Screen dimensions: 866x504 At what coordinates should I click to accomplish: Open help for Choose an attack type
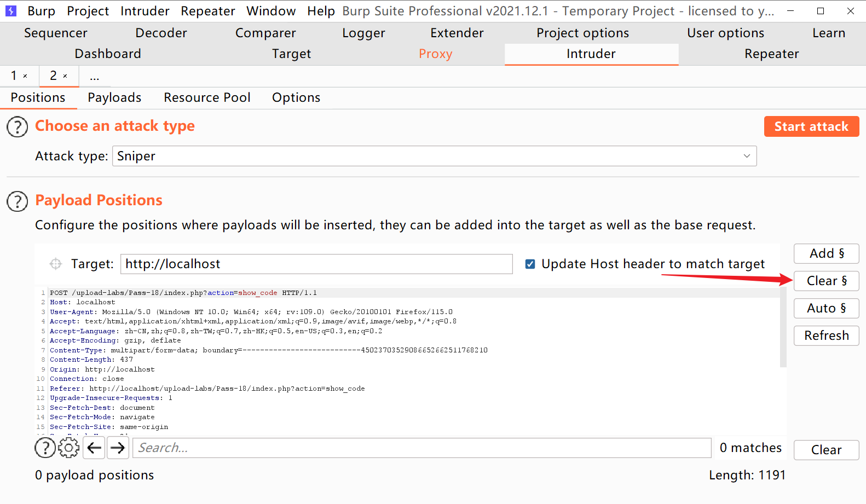(x=17, y=127)
